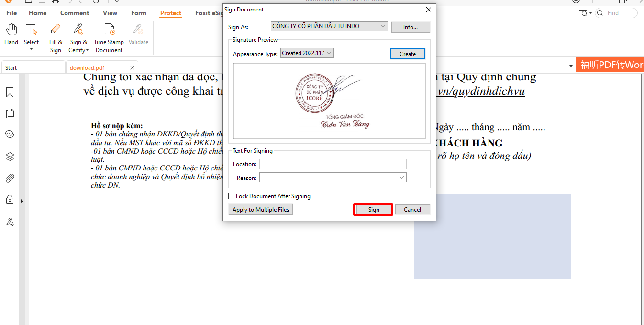Switch to the Form ribbon tab
644x325 pixels.
(138, 13)
